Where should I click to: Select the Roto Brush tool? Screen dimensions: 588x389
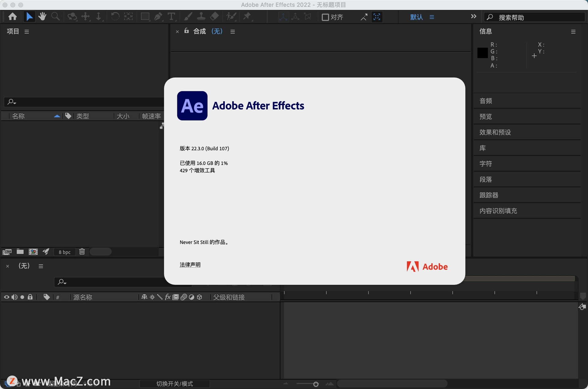tap(231, 17)
